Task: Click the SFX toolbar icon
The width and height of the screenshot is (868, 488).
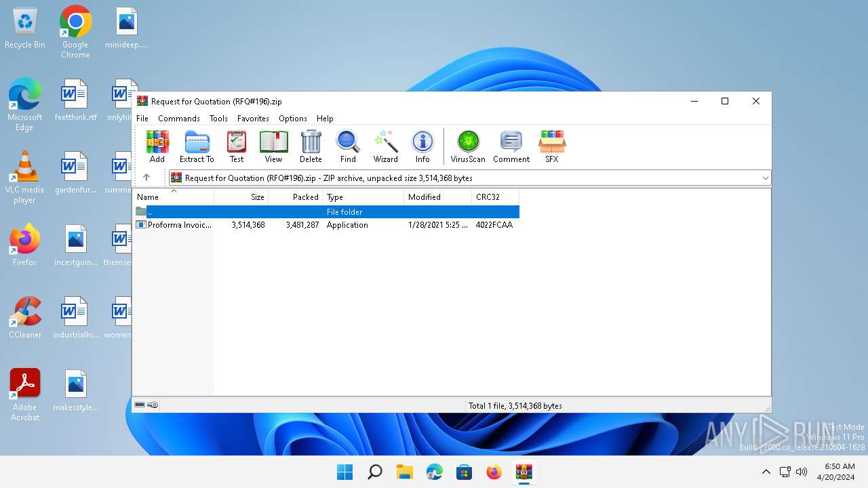Action: coord(552,146)
